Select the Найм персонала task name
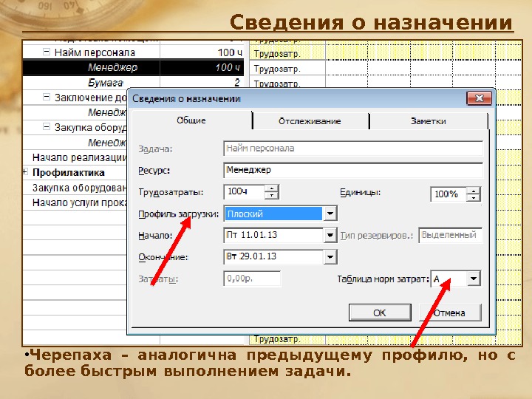 (x=95, y=52)
